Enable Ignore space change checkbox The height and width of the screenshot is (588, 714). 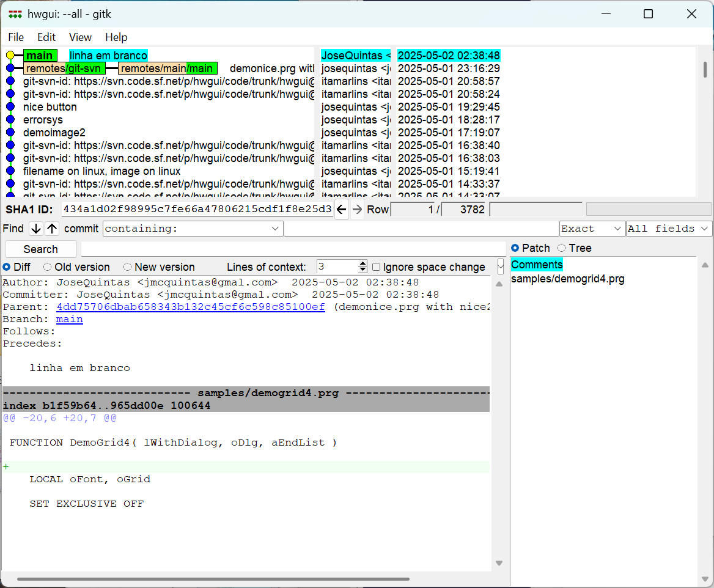[377, 267]
